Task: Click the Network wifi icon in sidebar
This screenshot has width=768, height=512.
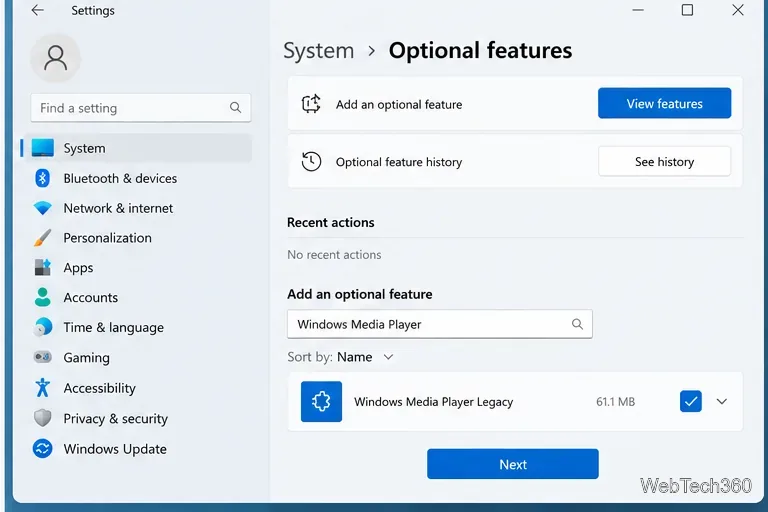Action: click(x=43, y=208)
